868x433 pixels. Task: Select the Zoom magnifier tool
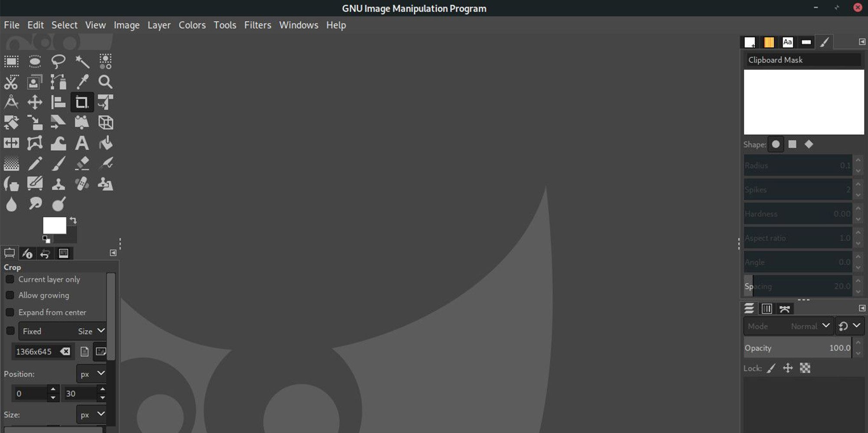105,82
